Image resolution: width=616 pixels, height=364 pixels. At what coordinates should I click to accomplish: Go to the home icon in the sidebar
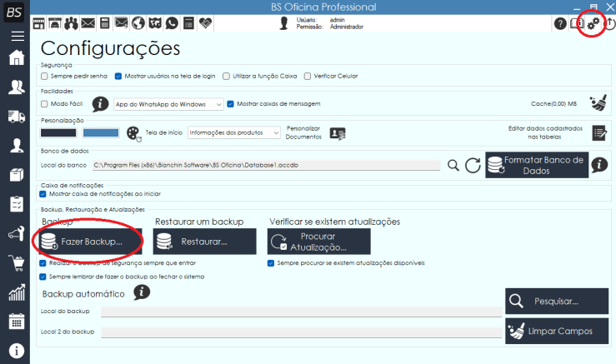pos(15,58)
